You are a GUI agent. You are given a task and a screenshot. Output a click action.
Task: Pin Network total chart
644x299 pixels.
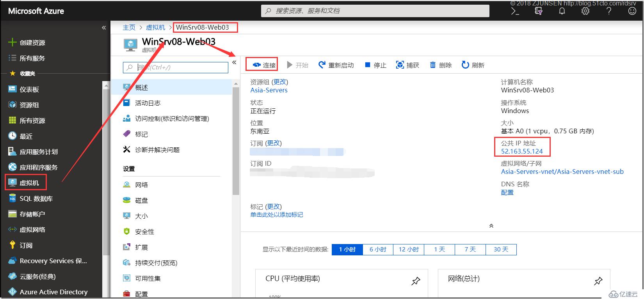click(x=598, y=281)
